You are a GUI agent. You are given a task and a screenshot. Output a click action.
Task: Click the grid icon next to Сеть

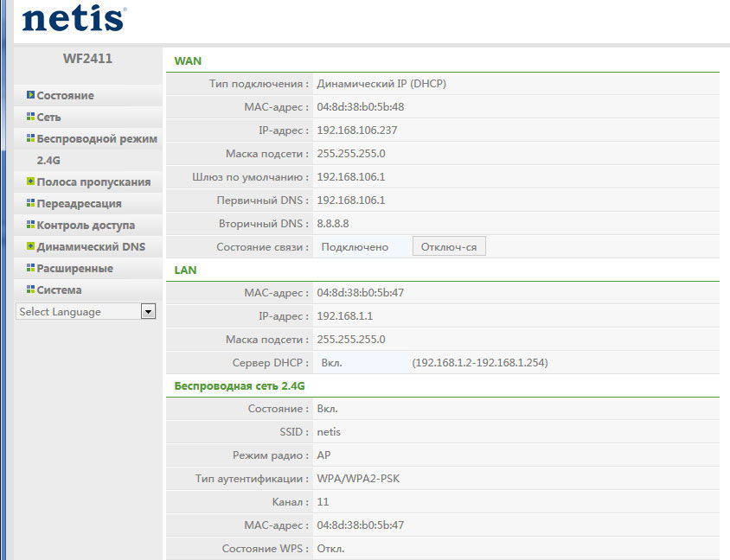click(30, 117)
